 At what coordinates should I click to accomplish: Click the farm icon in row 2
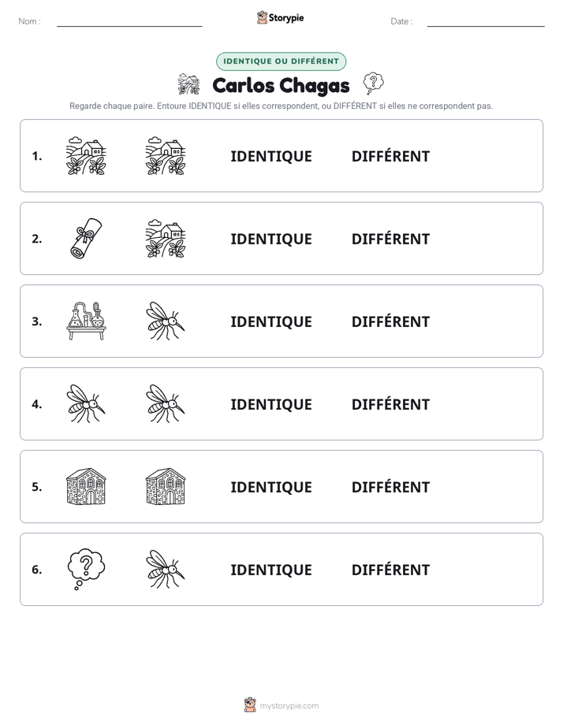(166, 238)
